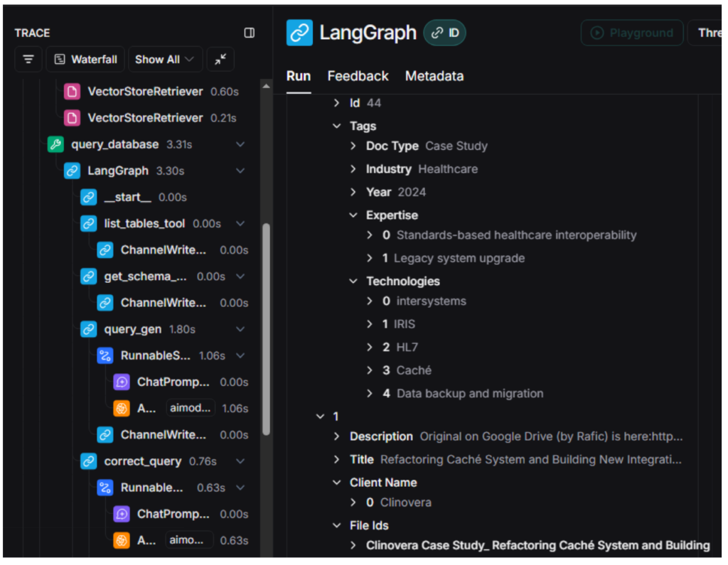Click the chain icon beside __start__
The height and width of the screenshot is (565, 728).
pos(88,198)
